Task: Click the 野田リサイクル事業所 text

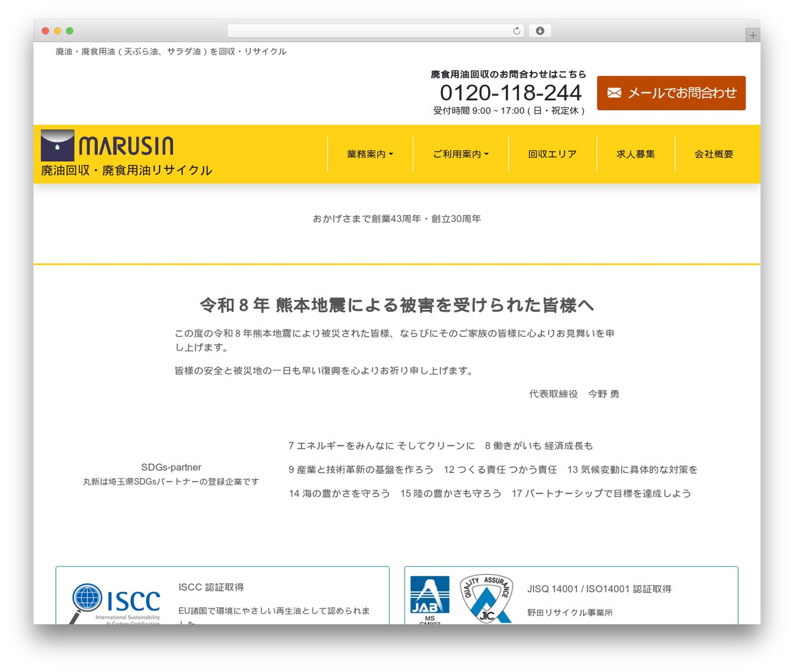Action: coord(570,612)
